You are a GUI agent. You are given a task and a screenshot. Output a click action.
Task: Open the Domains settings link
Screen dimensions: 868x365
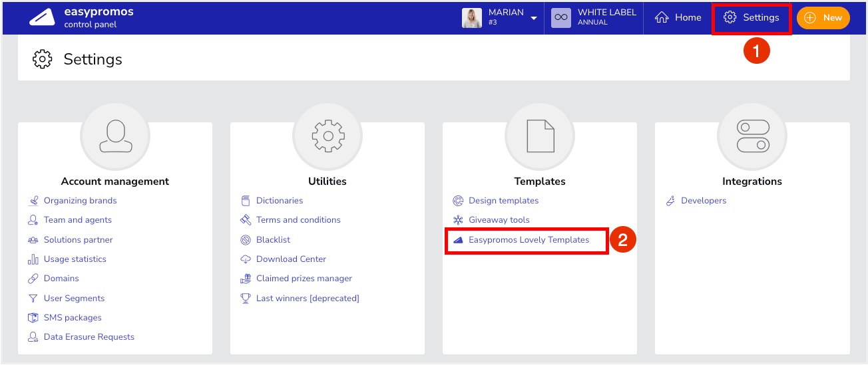pos(61,279)
